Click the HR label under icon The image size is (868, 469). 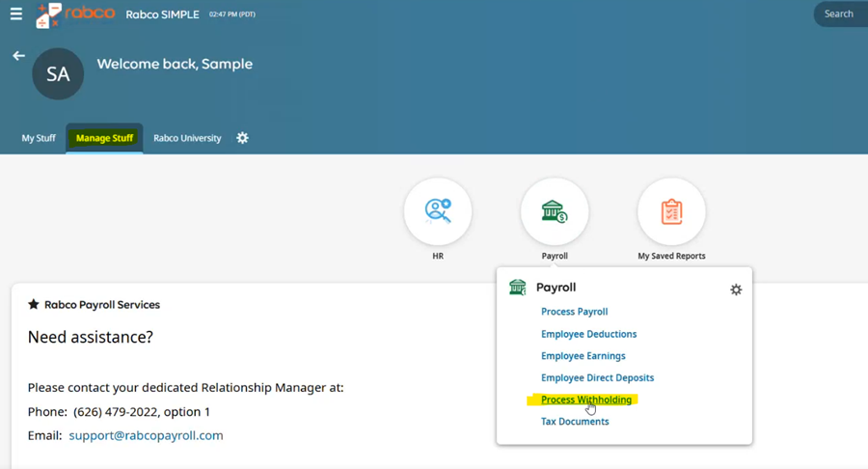[x=438, y=256]
